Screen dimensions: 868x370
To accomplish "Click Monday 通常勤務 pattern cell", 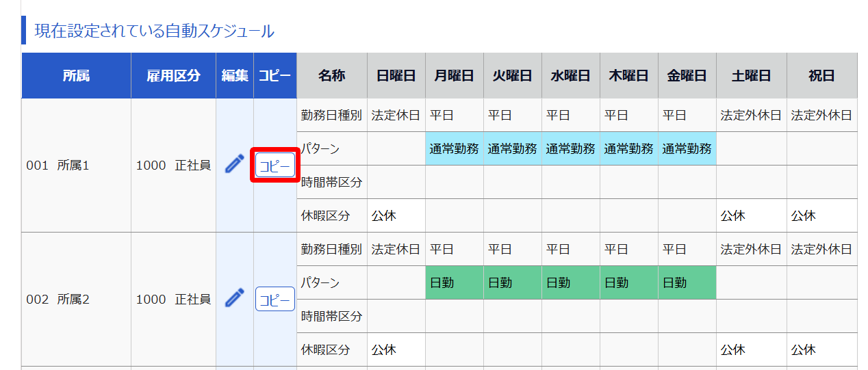I will tap(455, 148).
